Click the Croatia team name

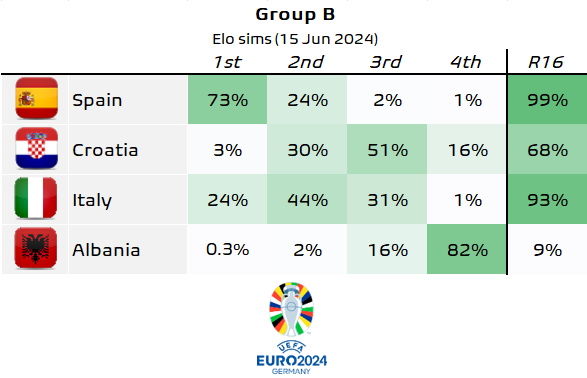click(x=105, y=150)
